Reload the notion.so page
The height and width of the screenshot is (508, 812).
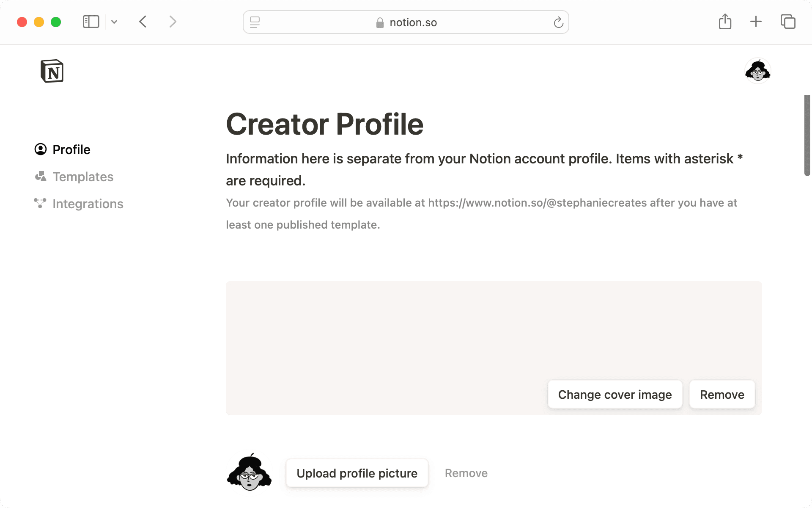coord(558,22)
